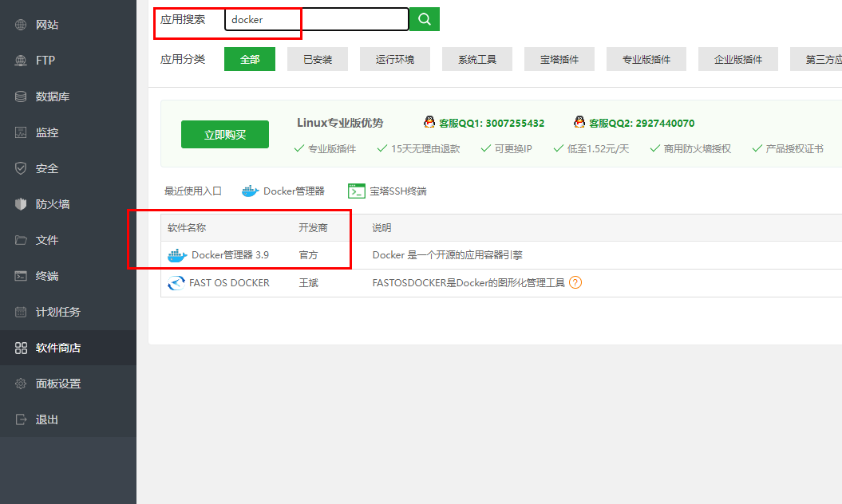842x504 pixels.
Task: Click the shield icon beside 安全
Action: 21,168
